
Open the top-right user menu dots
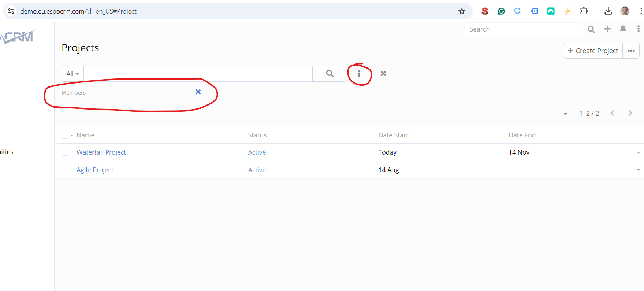638,29
